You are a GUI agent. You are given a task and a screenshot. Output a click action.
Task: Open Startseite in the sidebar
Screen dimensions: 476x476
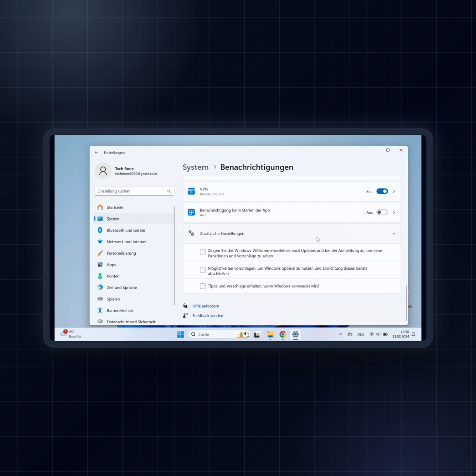[x=134, y=207]
